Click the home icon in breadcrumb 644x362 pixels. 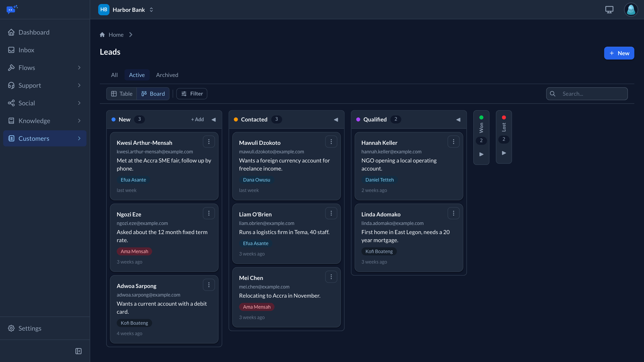click(x=102, y=35)
